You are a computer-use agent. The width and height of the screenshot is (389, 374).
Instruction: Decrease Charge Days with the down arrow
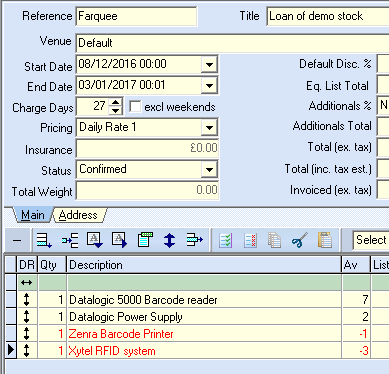click(115, 111)
